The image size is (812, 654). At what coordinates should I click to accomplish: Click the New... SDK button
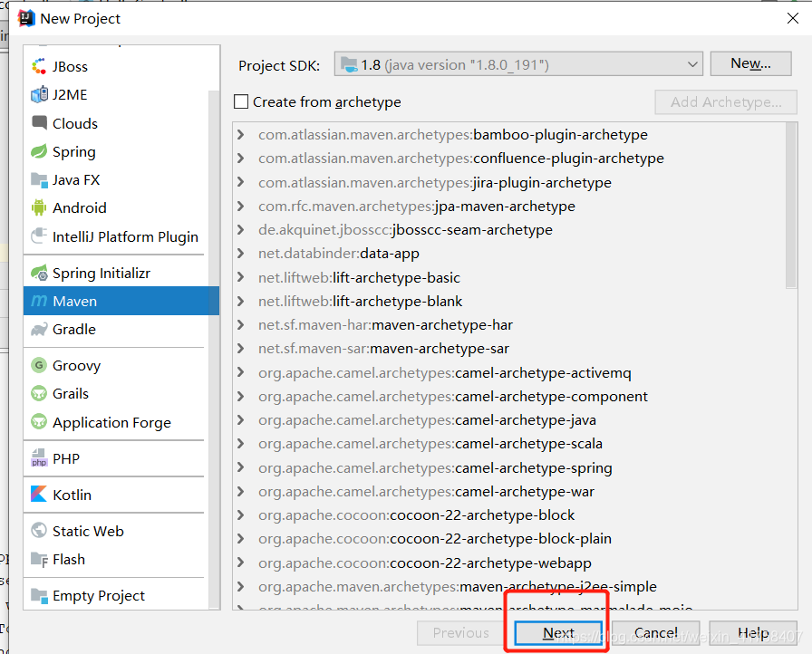coord(751,63)
